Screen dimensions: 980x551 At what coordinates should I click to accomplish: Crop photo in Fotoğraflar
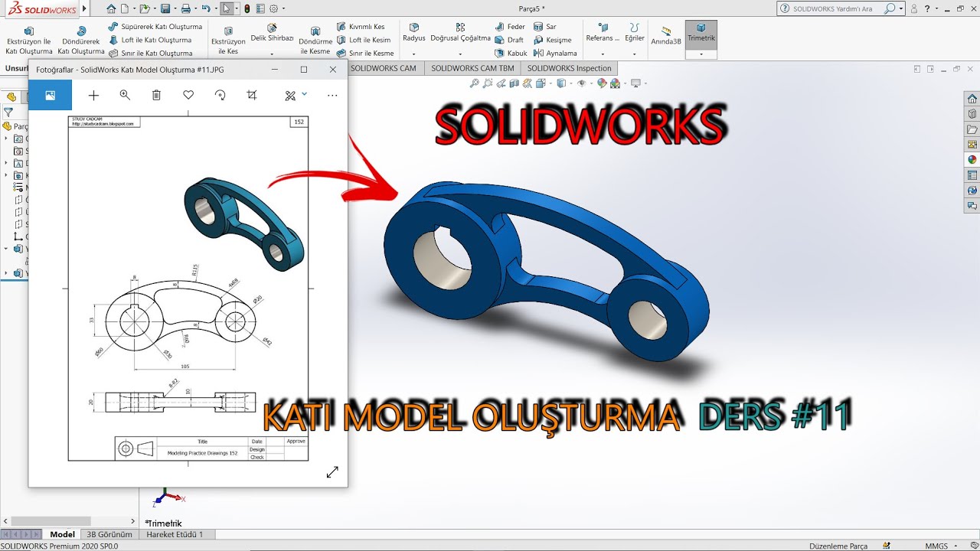tap(252, 96)
